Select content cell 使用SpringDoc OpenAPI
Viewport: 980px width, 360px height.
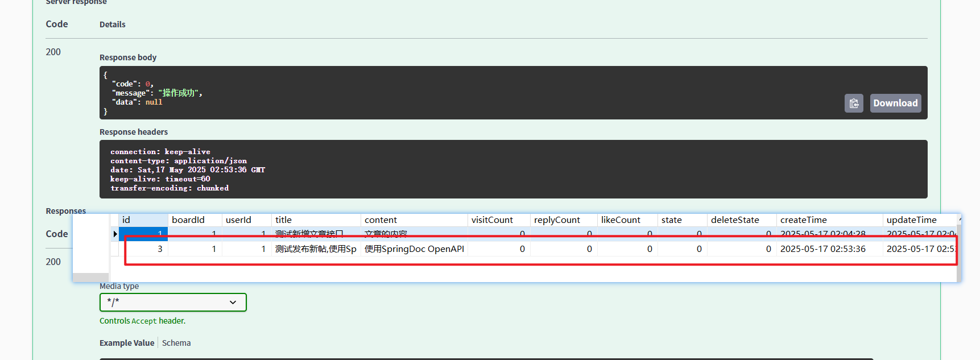coord(414,249)
